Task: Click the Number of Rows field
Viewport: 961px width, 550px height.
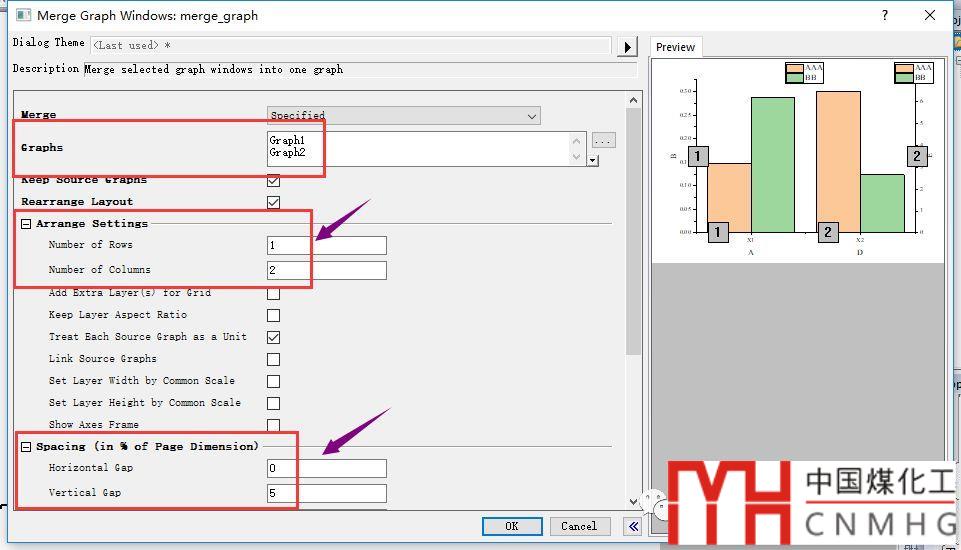Action: [327, 245]
